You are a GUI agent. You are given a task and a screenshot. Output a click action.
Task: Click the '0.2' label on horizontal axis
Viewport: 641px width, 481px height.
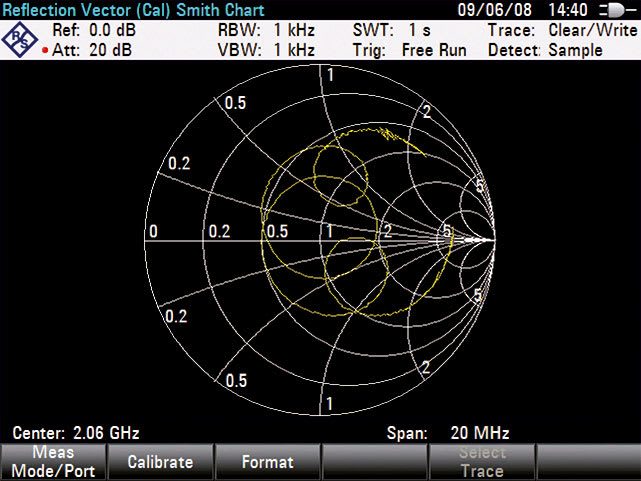(x=220, y=231)
